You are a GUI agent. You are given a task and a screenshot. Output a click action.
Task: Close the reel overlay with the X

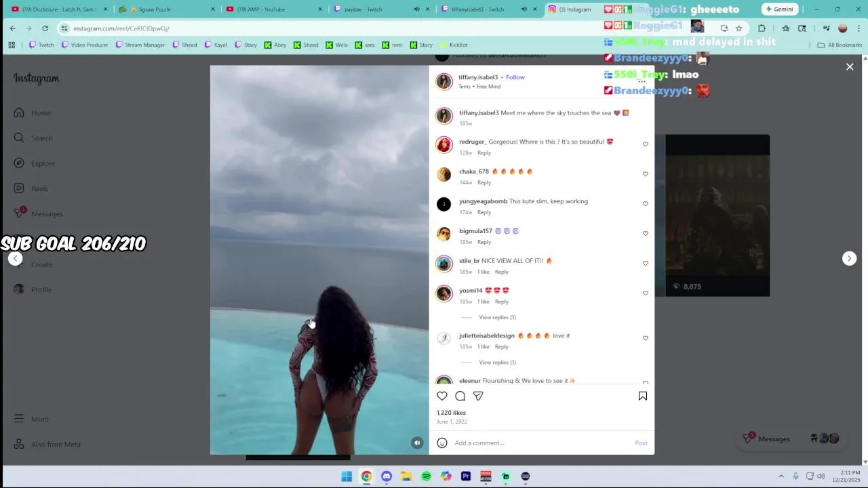(x=850, y=66)
